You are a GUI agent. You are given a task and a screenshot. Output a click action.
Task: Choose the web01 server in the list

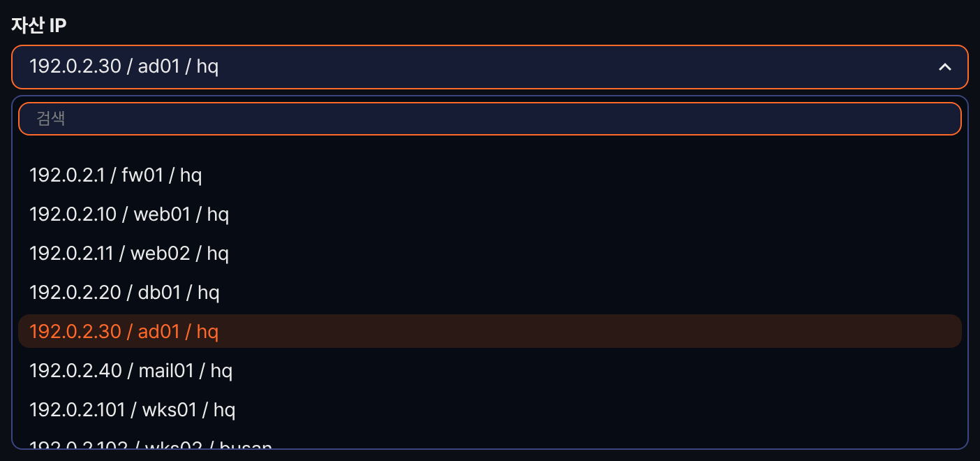point(490,214)
